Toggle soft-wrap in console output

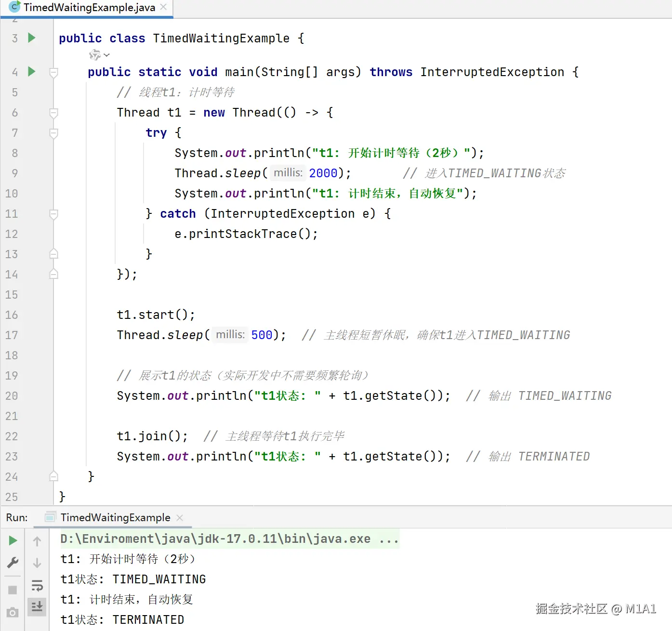(37, 585)
